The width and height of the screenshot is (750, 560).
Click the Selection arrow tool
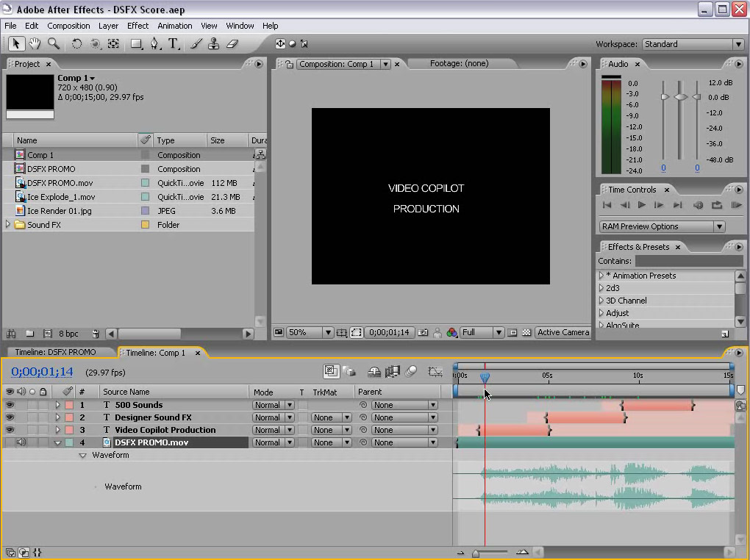[15, 44]
